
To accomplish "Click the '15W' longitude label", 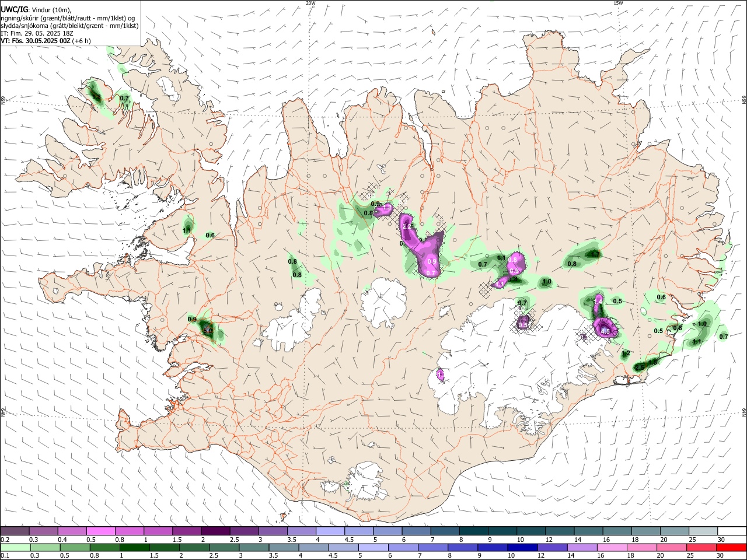I will 618,3.
